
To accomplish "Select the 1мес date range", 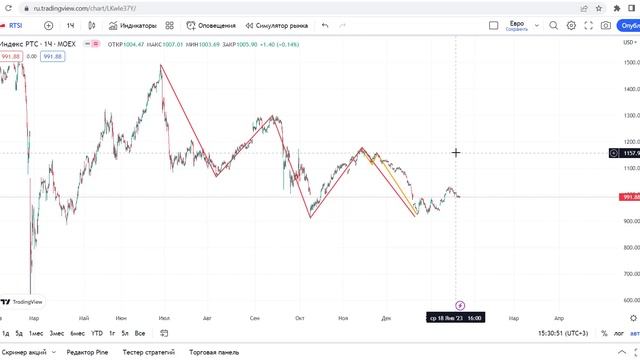I will coord(36,333).
